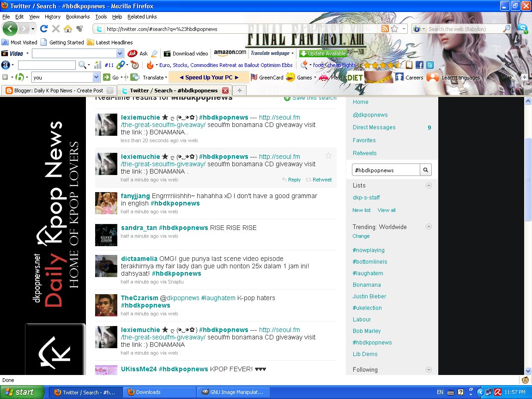Click the #hbdkpopnews Twitter search field
The height and width of the screenshot is (399, 532).
(x=386, y=170)
